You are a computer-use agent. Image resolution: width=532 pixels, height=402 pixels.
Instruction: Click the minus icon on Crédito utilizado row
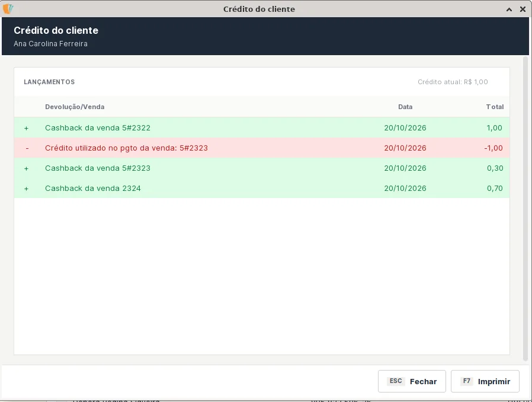coord(27,148)
